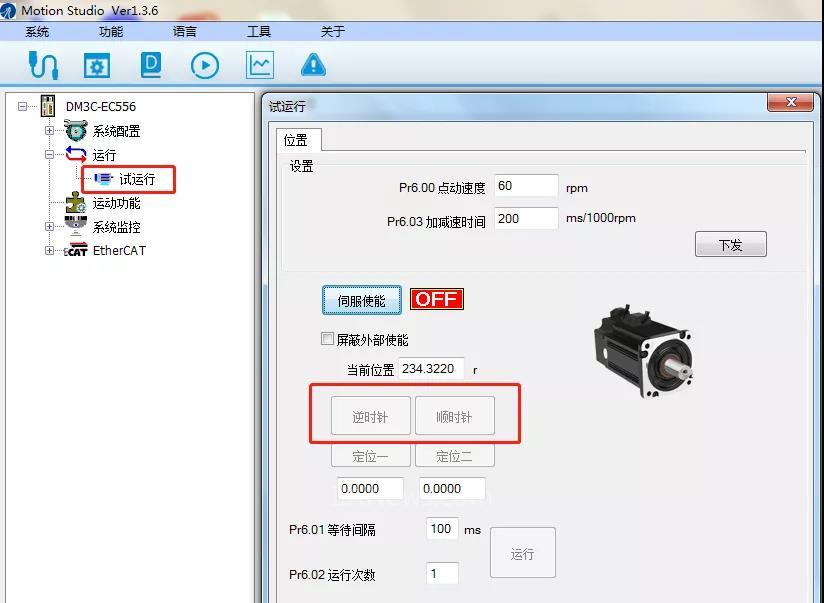Select the 运行 tree node label

tap(104, 155)
